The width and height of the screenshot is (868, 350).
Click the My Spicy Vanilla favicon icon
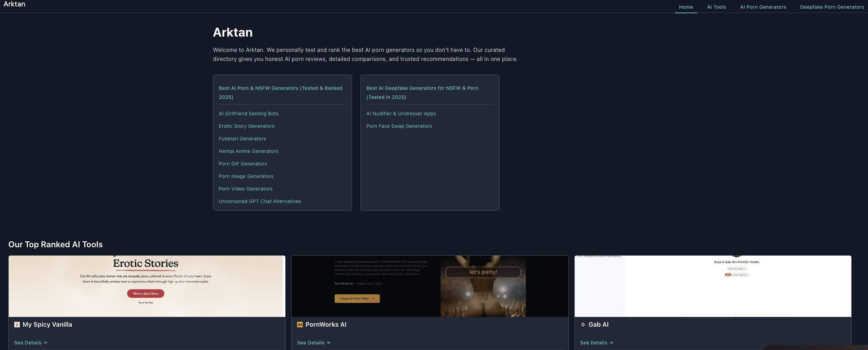coord(17,325)
